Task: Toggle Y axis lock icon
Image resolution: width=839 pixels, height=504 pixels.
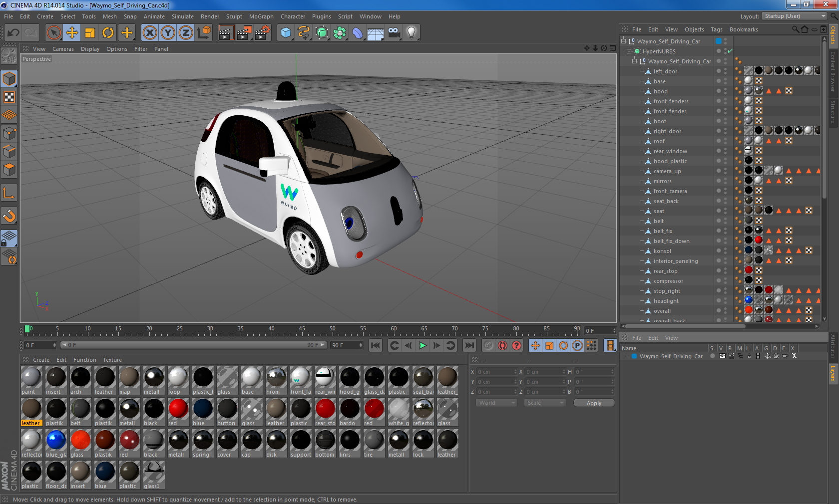Action: (x=168, y=33)
